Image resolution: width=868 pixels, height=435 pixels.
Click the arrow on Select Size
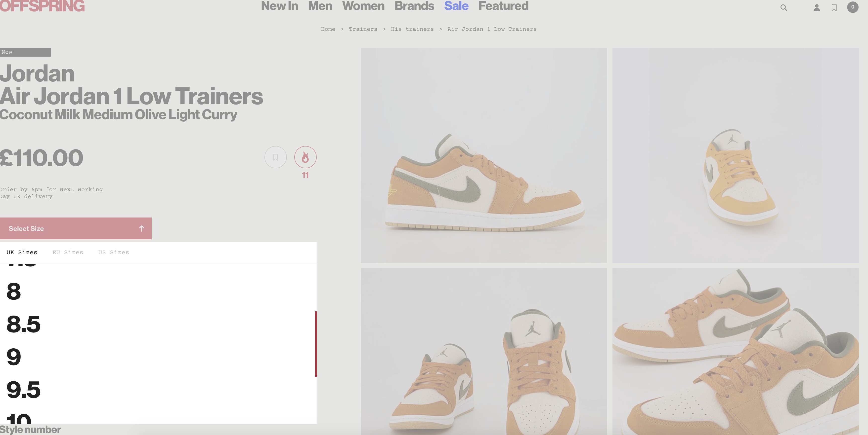pyautogui.click(x=141, y=229)
